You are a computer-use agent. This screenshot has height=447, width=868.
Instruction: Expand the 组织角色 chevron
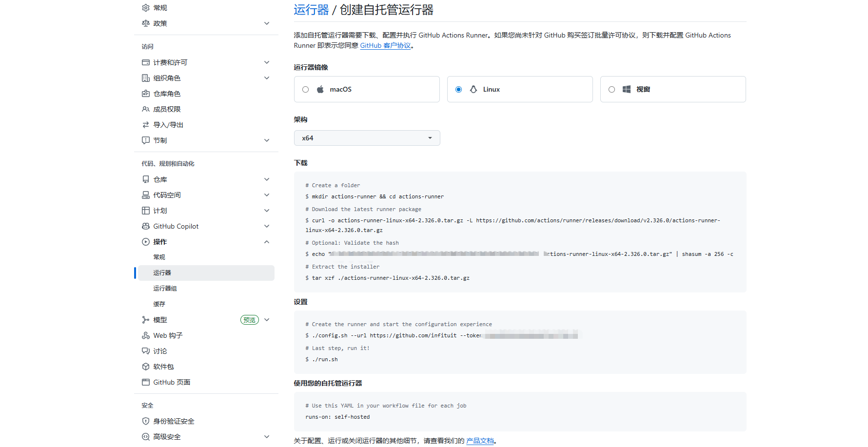267,78
